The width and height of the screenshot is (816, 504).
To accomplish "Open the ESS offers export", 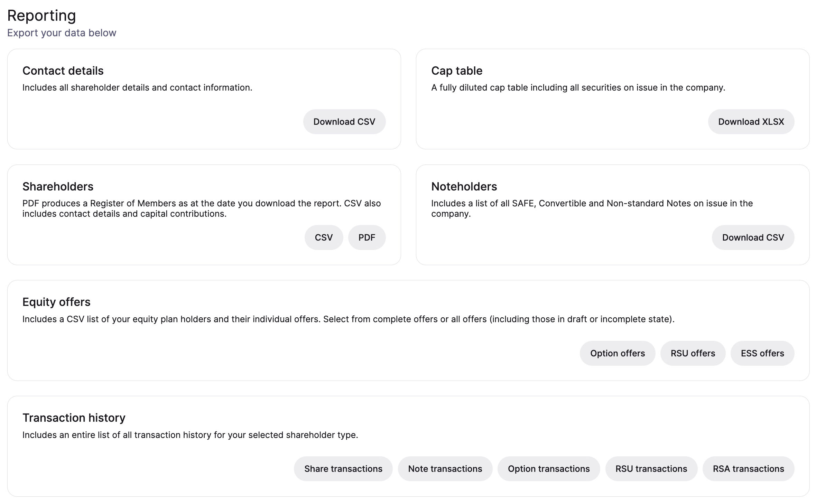I will (x=762, y=353).
